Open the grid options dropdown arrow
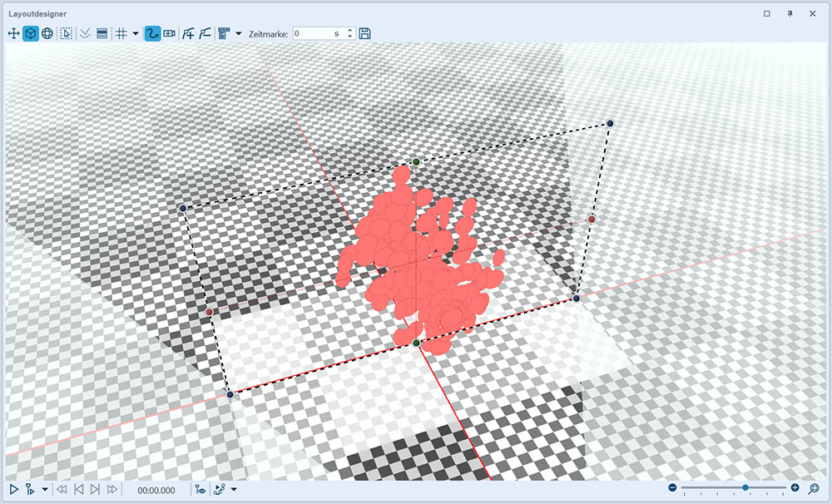This screenshot has width=832, height=504. tap(136, 34)
